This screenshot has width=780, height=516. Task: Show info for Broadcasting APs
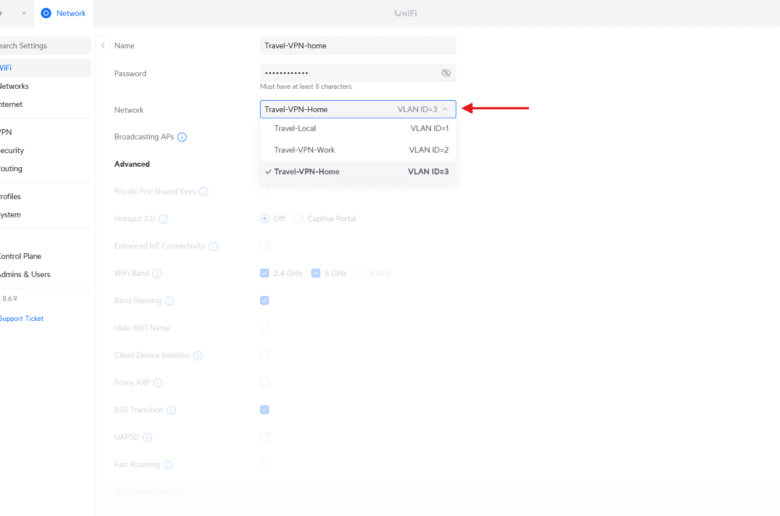[x=182, y=137]
